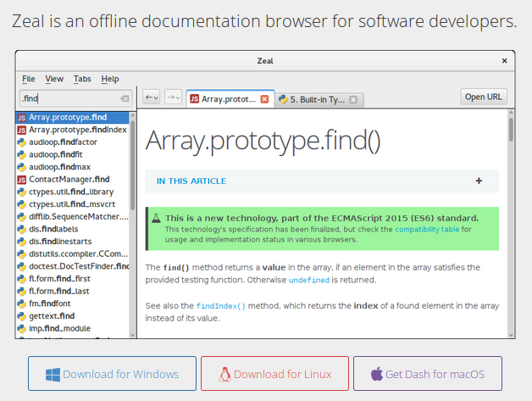Switch to the Array.protot... tab
Viewport: 532px width, 401px height.
pyautogui.click(x=229, y=99)
